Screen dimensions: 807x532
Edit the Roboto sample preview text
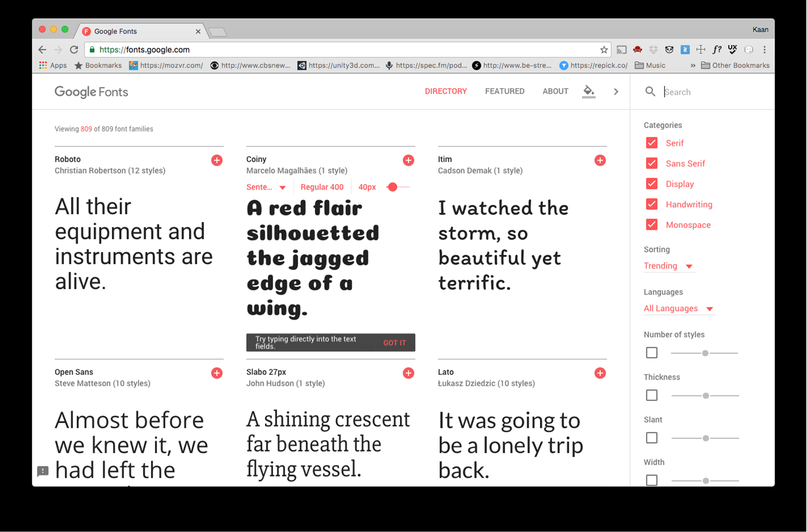pos(135,244)
